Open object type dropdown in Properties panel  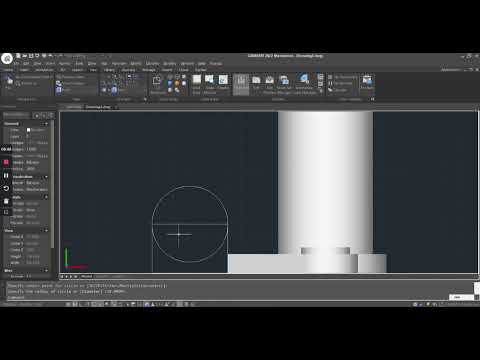pyautogui.click(x=17, y=115)
